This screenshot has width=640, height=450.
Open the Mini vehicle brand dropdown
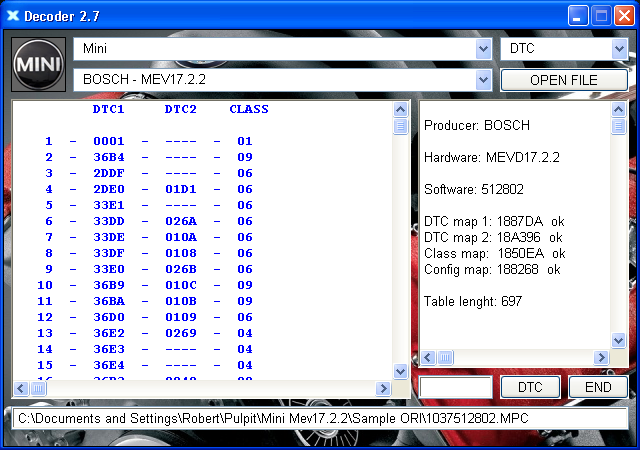tap(483, 49)
